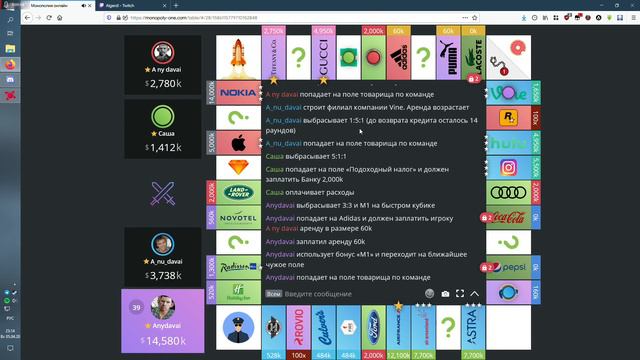Image resolution: width=640 pixels, height=360 pixels.
Task: Open the page actions ellipsis menu
Action: 465,18
